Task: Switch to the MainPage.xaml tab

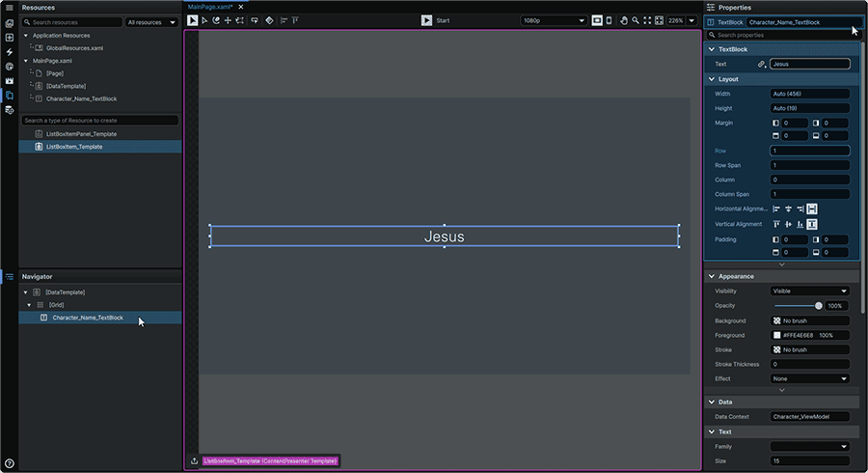Action: tap(210, 7)
